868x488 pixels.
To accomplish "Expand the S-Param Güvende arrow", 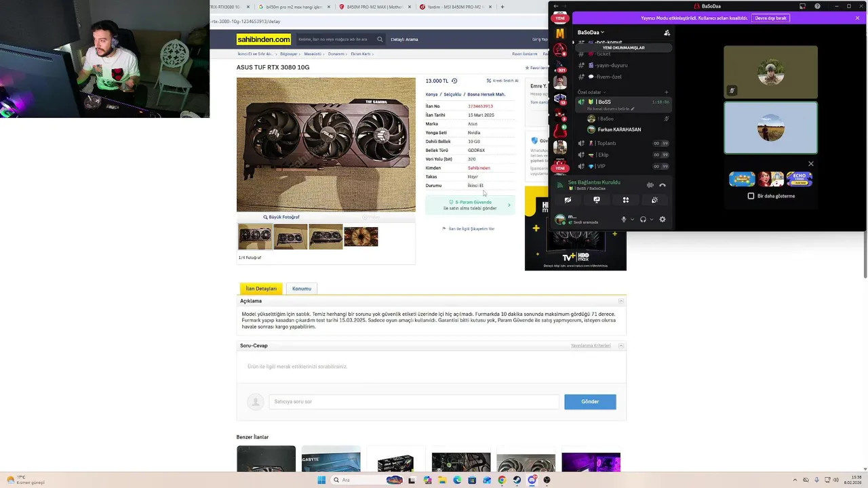I will tap(509, 205).
